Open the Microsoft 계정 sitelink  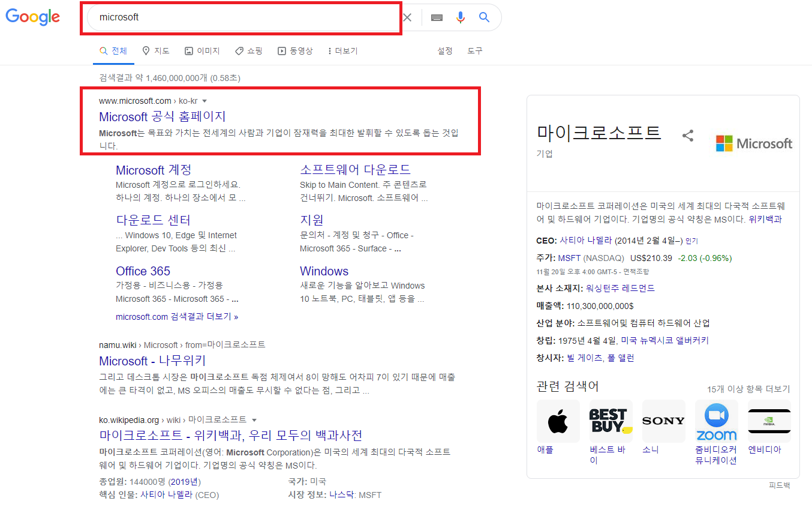coord(154,170)
